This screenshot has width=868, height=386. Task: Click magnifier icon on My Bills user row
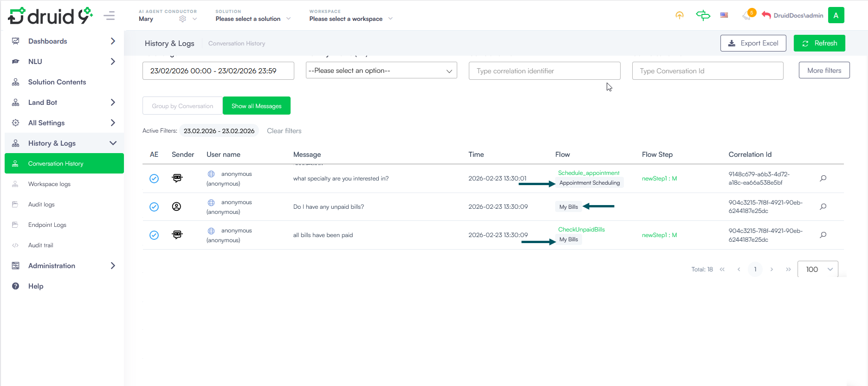tap(823, 206)
